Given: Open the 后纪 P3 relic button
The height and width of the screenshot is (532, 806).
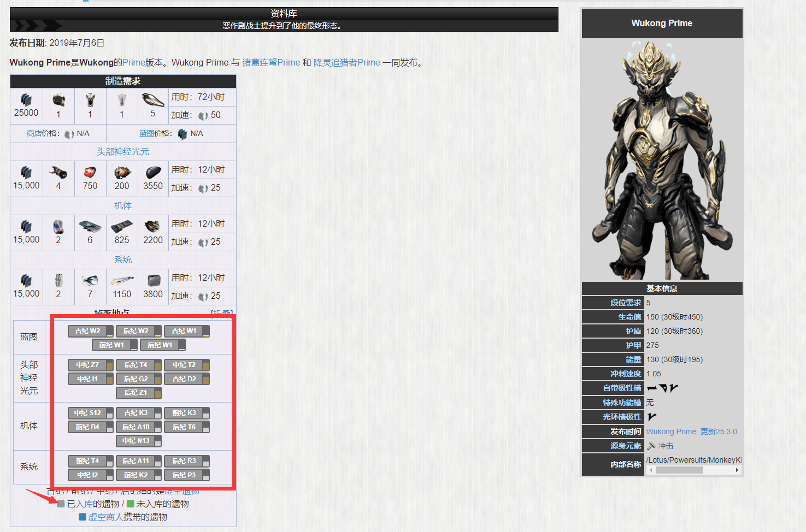Looking at the screenshot, I should (x=187, y=475).
